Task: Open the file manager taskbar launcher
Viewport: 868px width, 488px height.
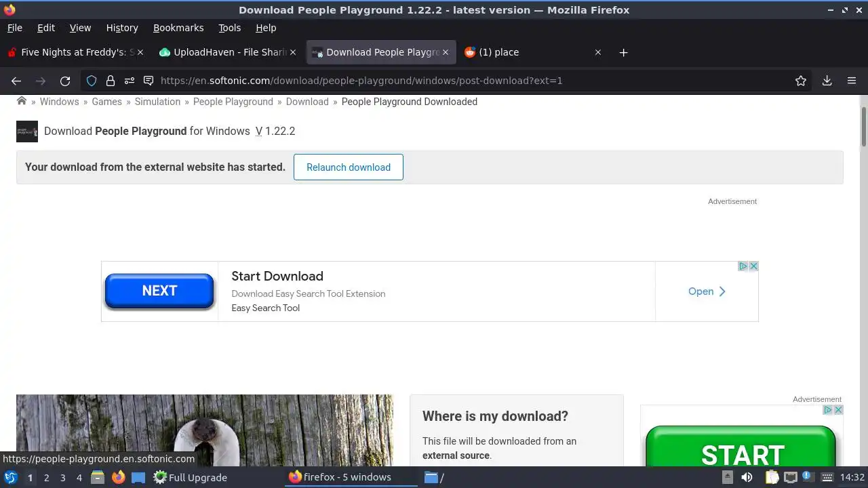Action: [97, 477]
